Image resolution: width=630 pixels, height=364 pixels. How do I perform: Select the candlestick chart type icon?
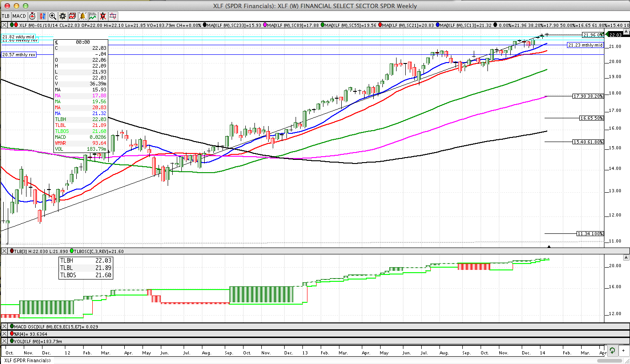[x=42, y=16]
